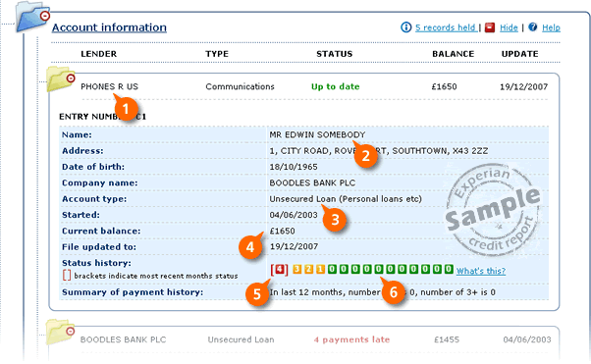
Task: Open the What's this? link
Action: 481,271
